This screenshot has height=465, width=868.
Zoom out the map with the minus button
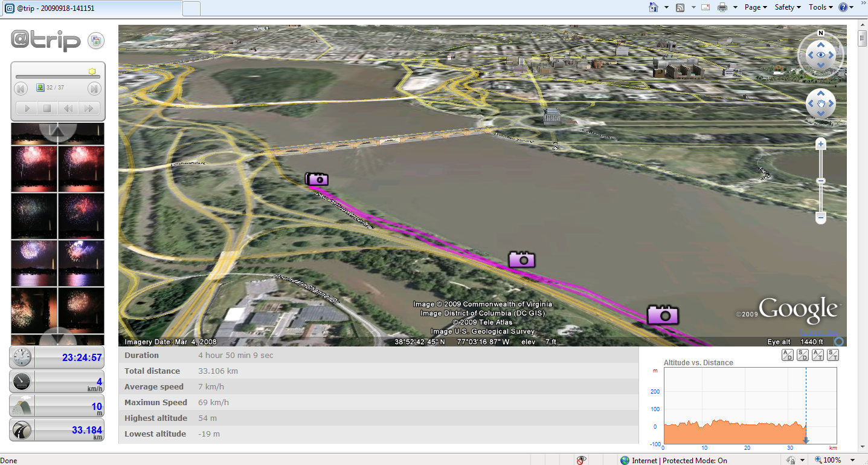pos(820,217)
